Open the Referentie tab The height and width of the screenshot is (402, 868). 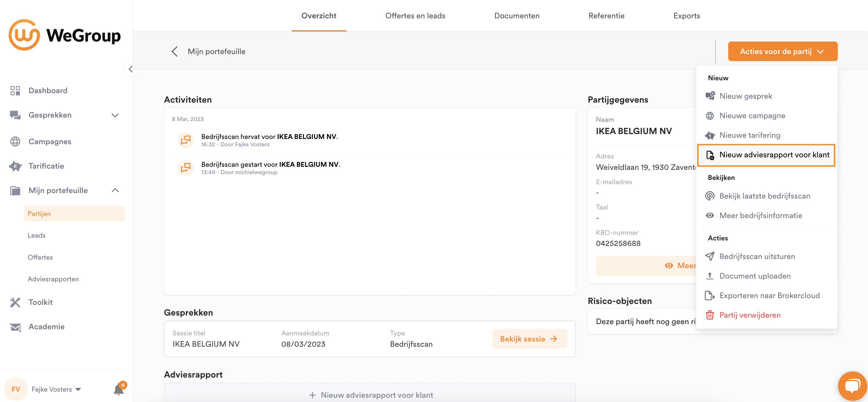point(606,16)
